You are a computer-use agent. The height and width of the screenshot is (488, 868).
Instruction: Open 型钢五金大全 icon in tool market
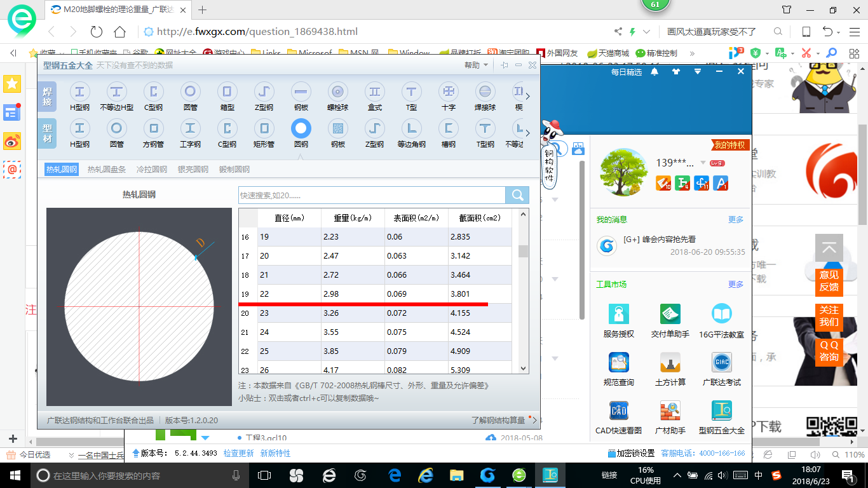pyautogui.click(x=722, y=417)
